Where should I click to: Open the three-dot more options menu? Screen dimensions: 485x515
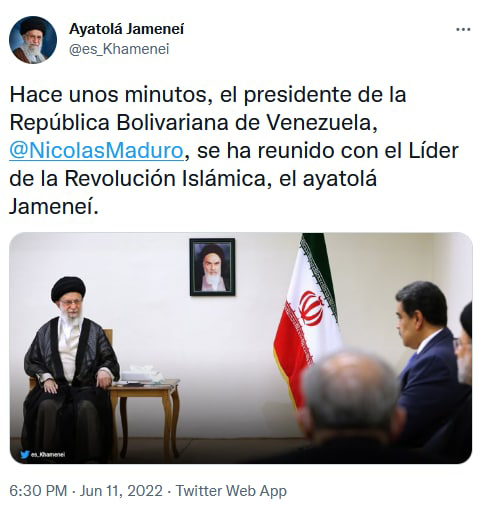point(463,29)
